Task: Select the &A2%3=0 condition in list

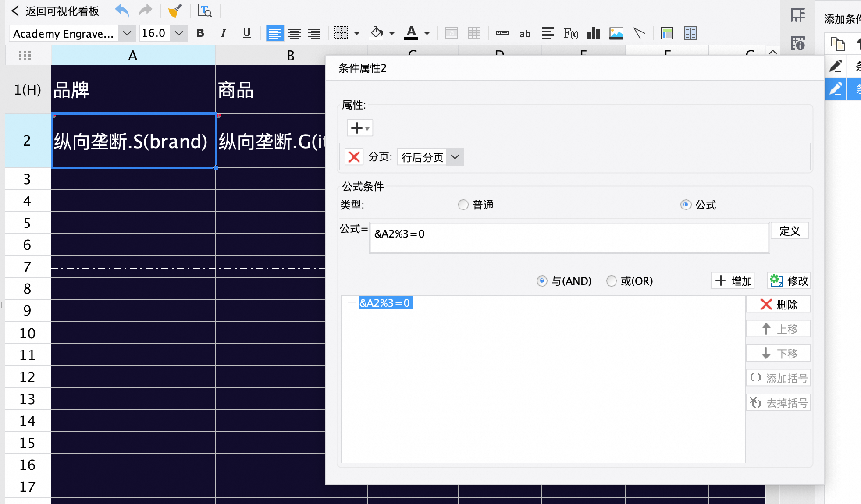Action: pos(385,303)
